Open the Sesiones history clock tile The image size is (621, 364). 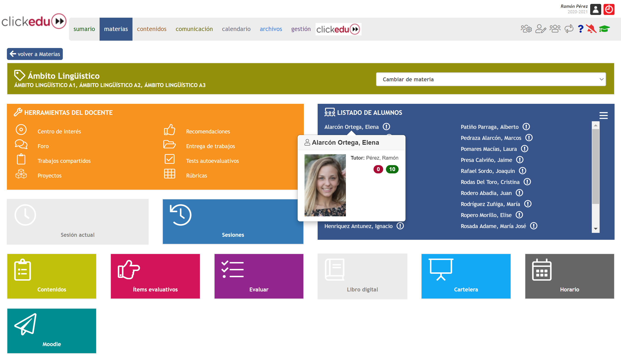tap(233, 222)
